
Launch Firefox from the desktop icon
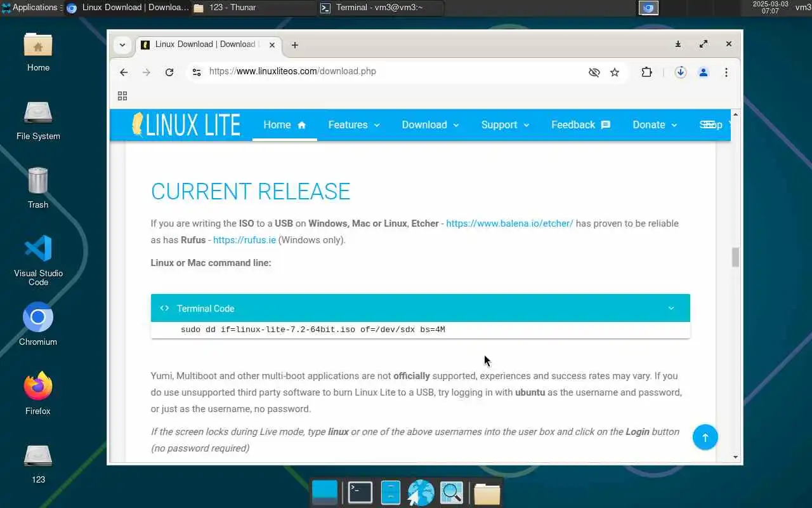tap(38, 394)
